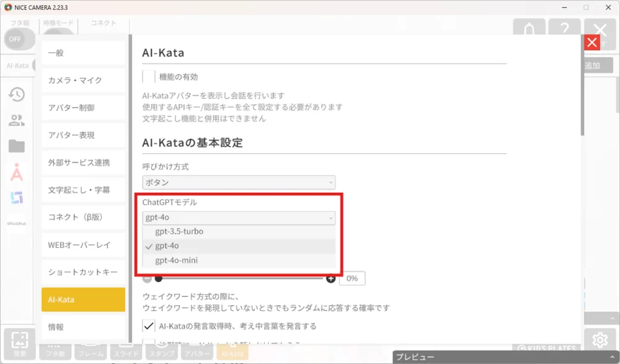Open the settings gear icon
Screen dimensions: 620x364
pyautogui.click(x=600, y=340)
